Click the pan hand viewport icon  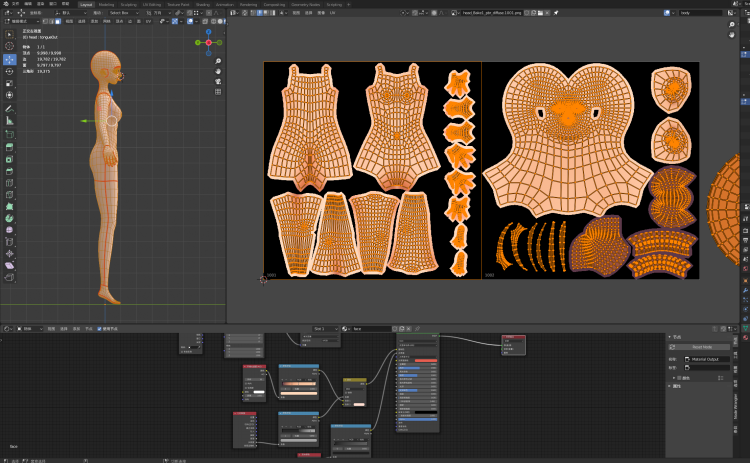click(218, 72)
